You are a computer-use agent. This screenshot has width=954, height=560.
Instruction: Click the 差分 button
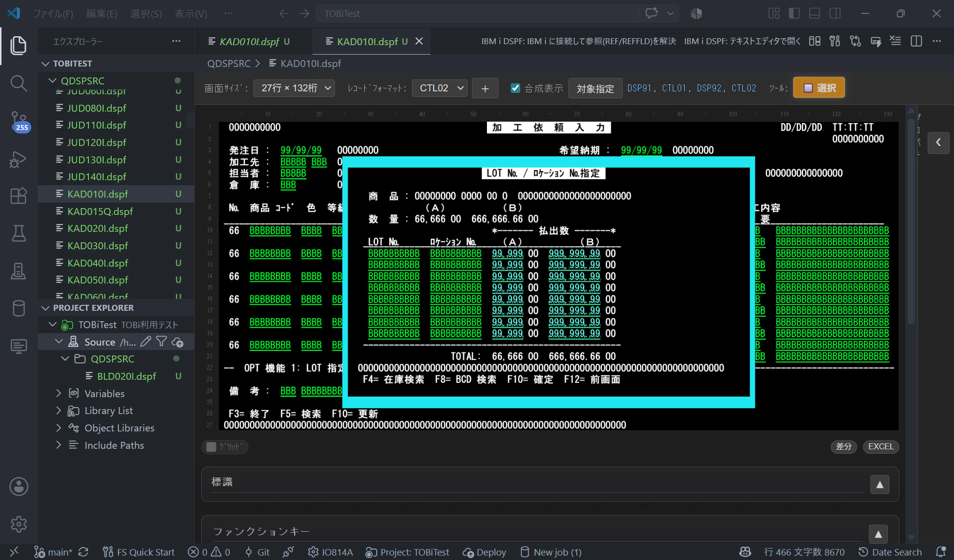click(x=844, y=446)
